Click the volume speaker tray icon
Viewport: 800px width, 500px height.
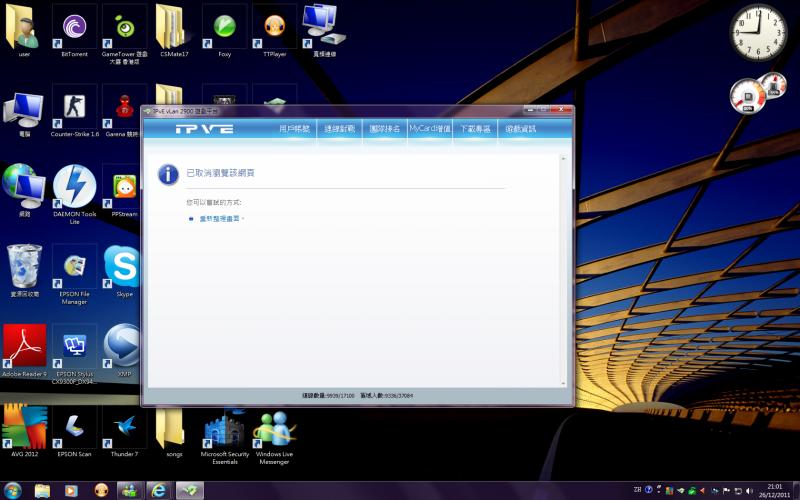tap(749, 490)
